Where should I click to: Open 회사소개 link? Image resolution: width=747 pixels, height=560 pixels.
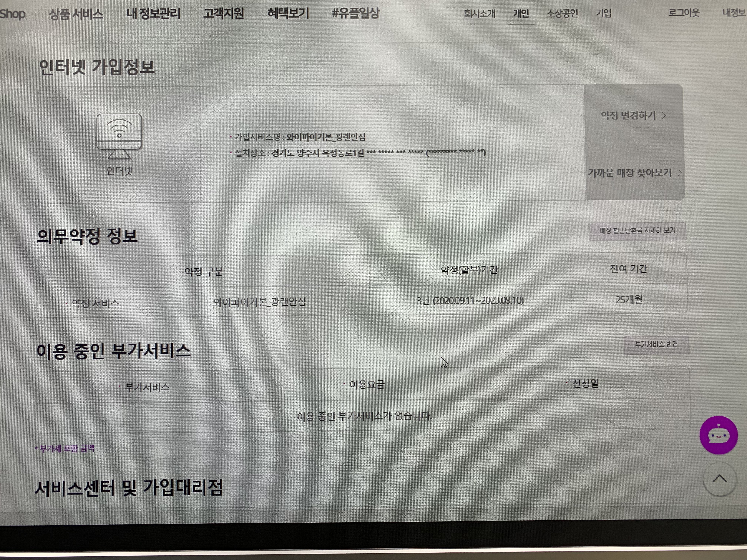tap(479, 14)
